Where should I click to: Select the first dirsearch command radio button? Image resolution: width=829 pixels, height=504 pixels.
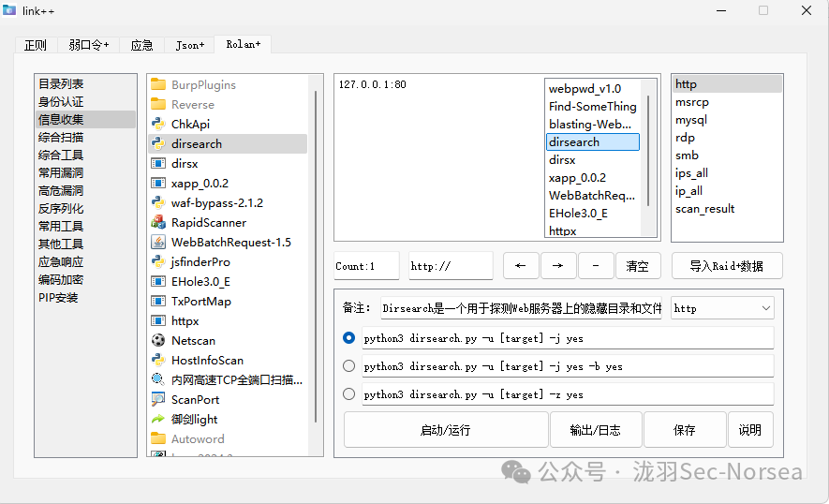pyautogui.click(x=349, y=338)
